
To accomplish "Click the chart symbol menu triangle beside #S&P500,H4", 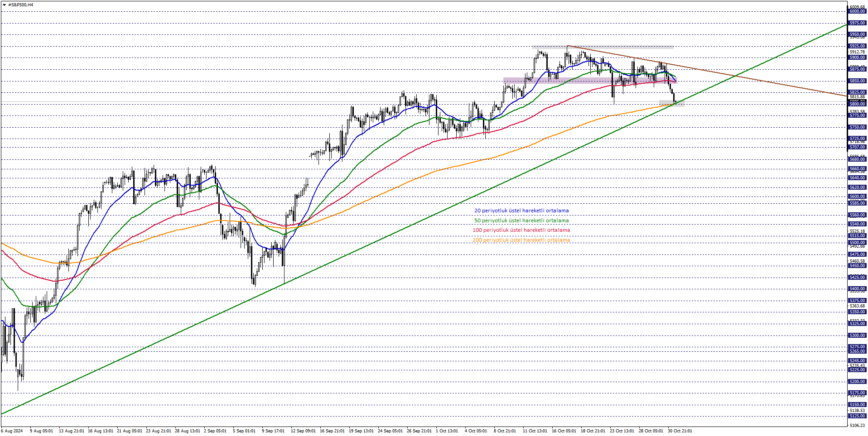I will click(5, 5).
